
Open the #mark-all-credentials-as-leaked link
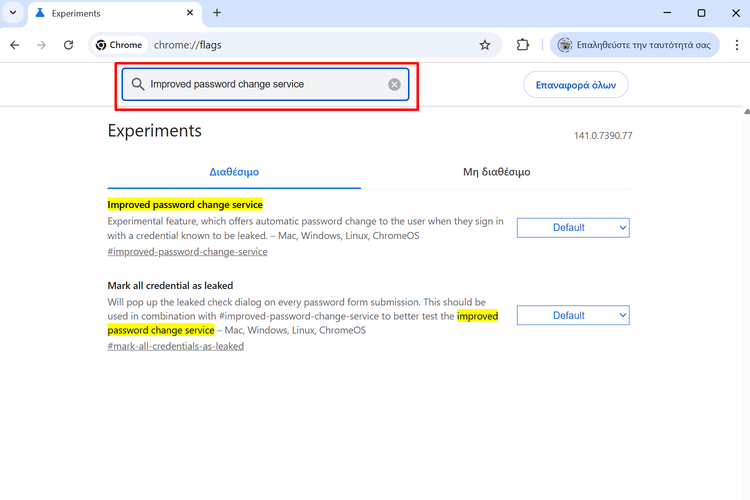click(176, 346)
